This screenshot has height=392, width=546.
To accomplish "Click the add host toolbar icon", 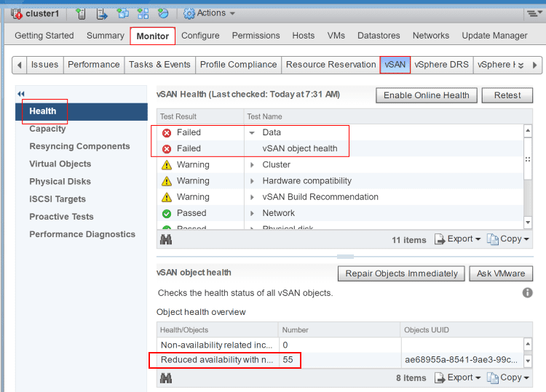I will (81, 14).
